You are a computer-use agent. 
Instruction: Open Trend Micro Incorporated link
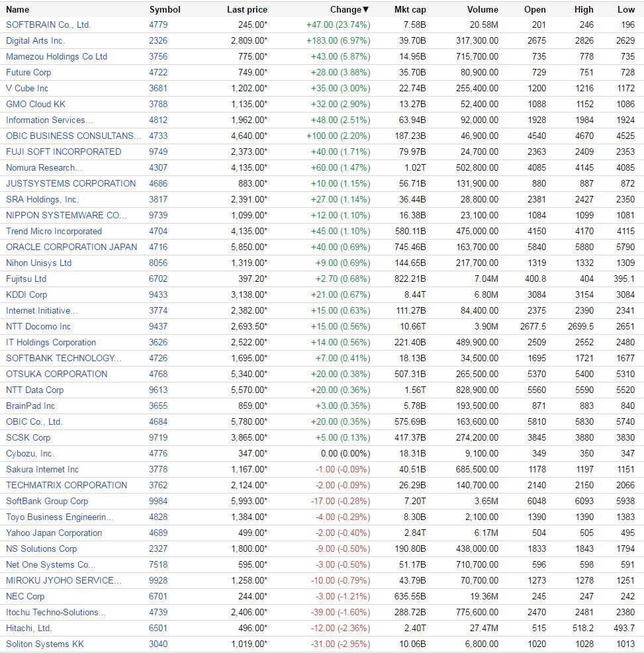54,231
